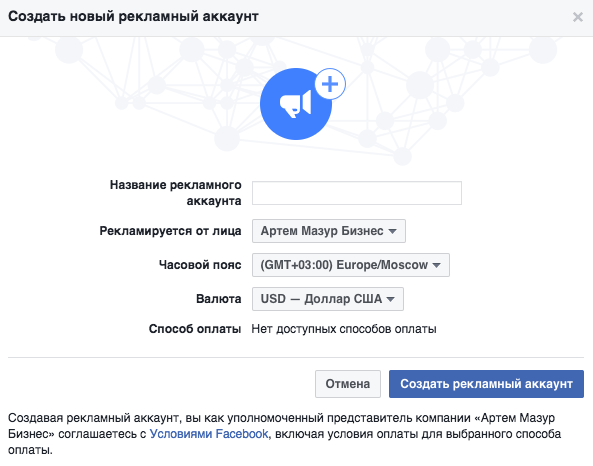Click the arrow beside Europe/Moscow
593x466 pixels.
pyautogui.click(x=436, y=265)
